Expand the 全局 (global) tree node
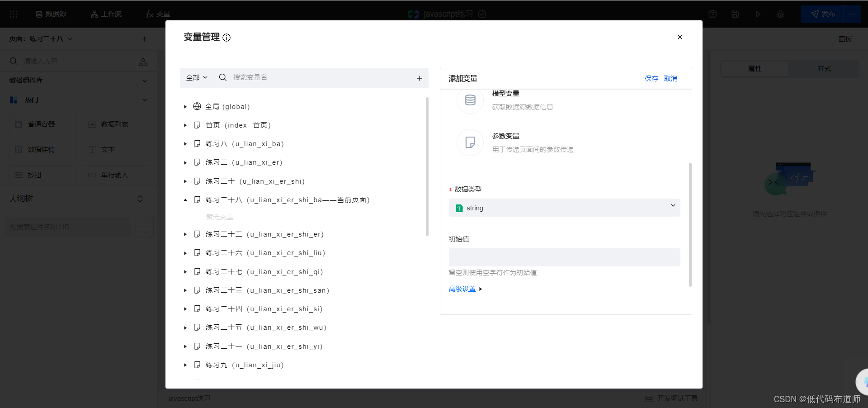The image size is (868, 408). click(x=185, y=107)
